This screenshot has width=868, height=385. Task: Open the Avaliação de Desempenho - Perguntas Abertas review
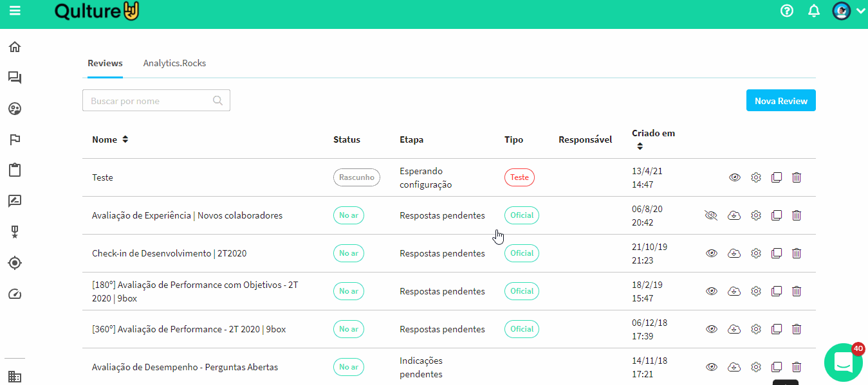coord(185,367)
